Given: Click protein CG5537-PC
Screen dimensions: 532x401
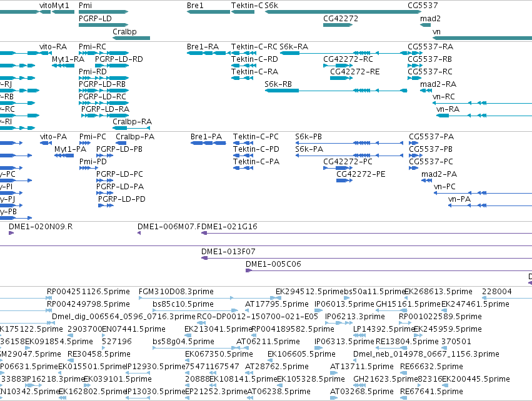Looking at the screenshot, I should tap(431, 162).
